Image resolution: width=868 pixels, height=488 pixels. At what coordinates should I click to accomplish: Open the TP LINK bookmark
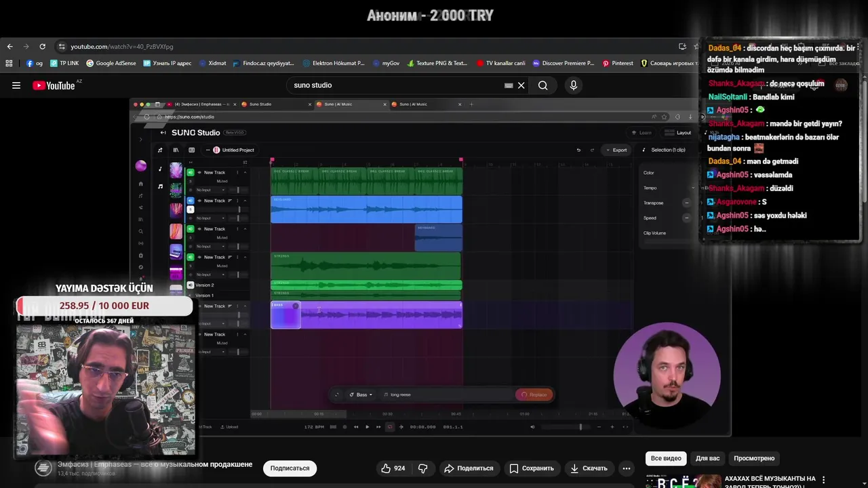[64, 63]
